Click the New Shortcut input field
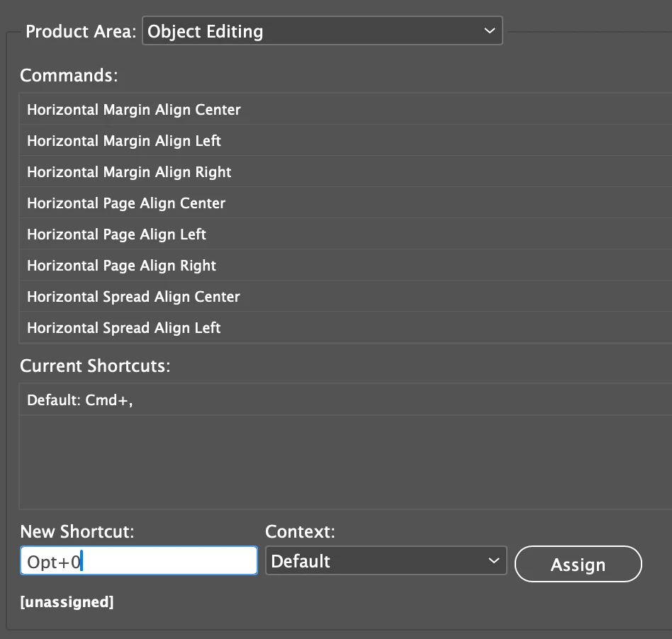This screenshot has height=639, width=672. (139, 561)
